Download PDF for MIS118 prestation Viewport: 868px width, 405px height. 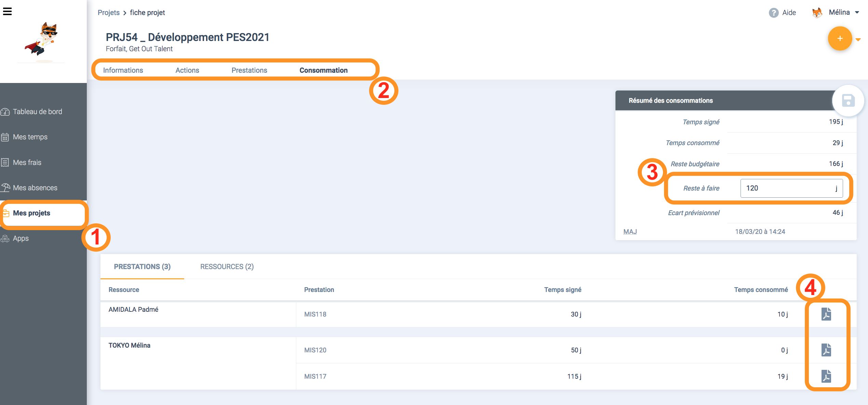click(826, 314)
